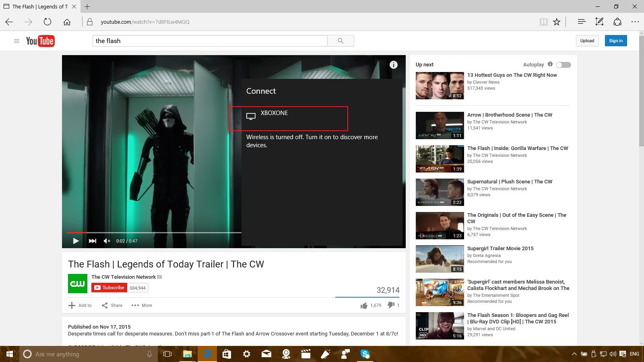Click the Cortana microphone icon
Image resolution: width=644 pixels, height=362 pixels.
coord(150,354)
